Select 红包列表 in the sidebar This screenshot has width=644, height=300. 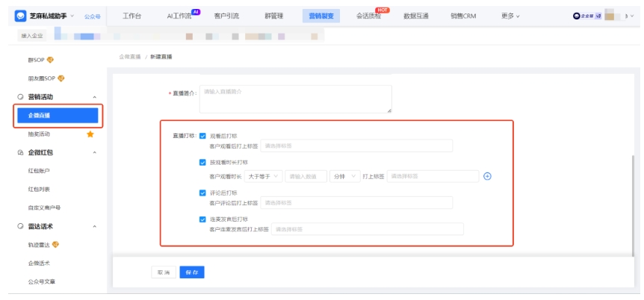[x=39, y=189]
